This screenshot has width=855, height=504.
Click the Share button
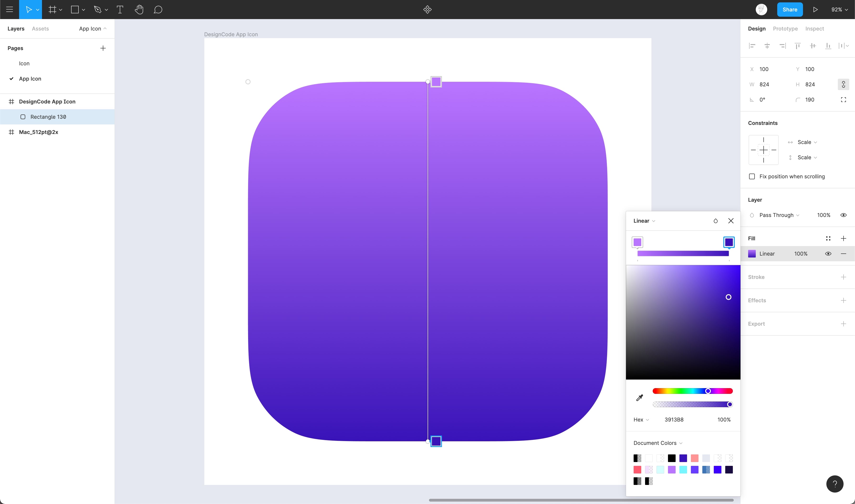point(789,10)
